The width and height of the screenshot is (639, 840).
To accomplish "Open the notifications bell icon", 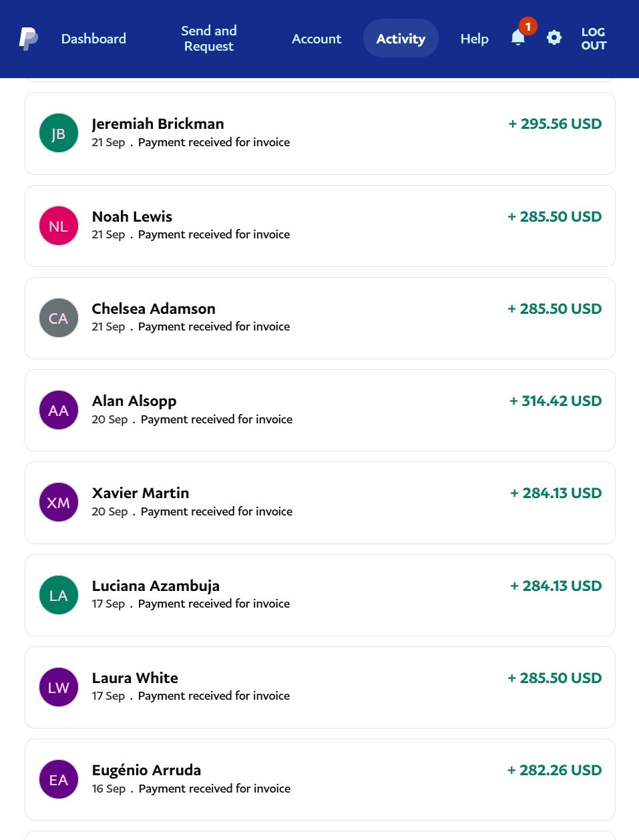I will (x=518, y=37).
